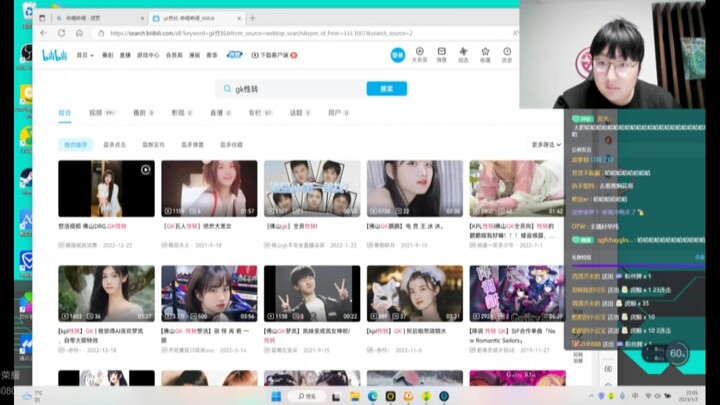
Task: Click the blue 搜索 search button
Action: [x=386, y=89]
